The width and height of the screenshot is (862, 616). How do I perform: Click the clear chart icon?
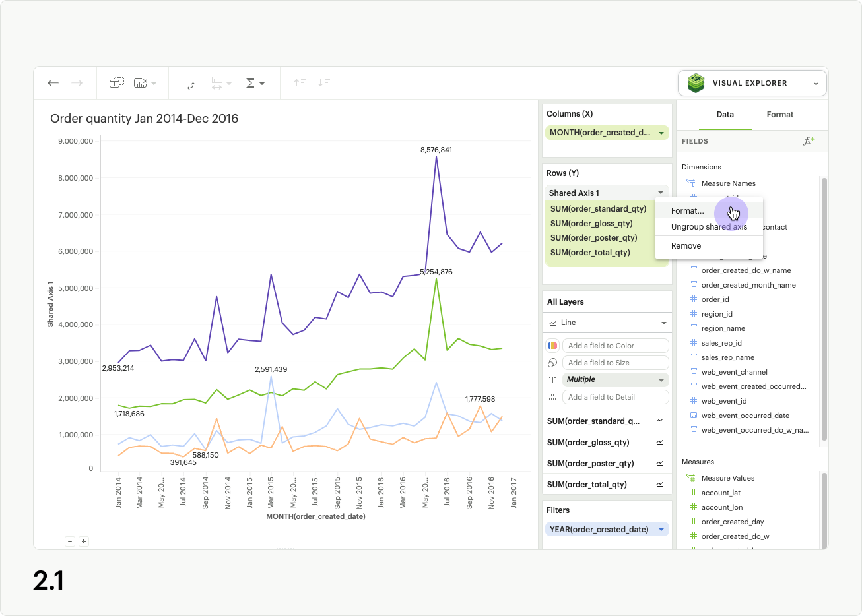pos(141,83)
